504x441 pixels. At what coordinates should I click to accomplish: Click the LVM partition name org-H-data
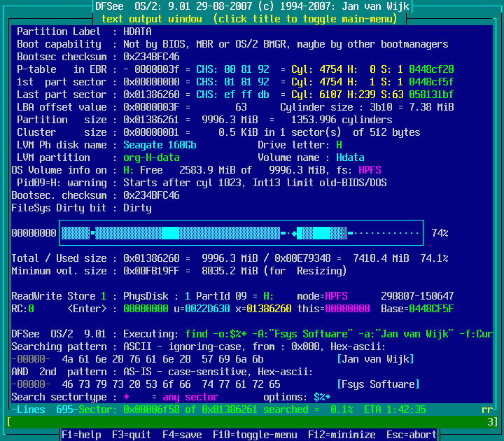(x=151, y=157)
